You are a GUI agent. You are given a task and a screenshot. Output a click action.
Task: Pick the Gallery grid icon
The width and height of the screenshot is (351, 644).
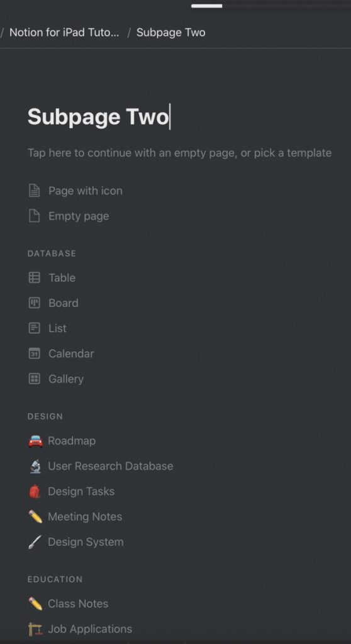click(35, 379)
